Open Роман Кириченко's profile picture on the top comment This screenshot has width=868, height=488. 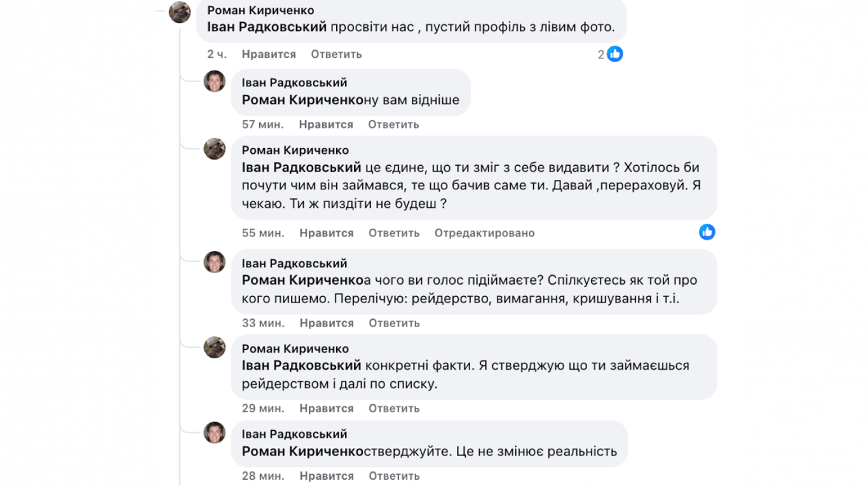[x=181, y=11]
